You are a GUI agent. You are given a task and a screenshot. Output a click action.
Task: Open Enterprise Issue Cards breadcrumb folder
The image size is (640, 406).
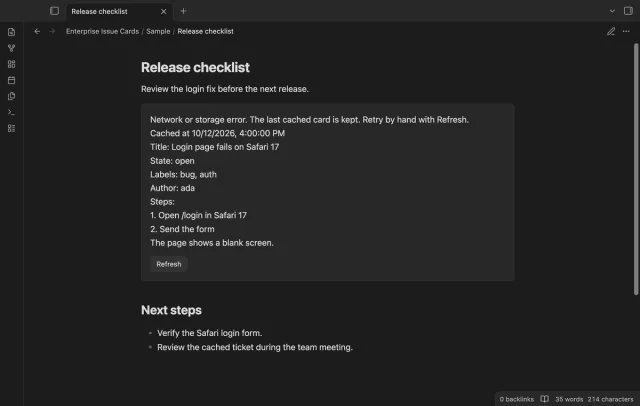[102, 31]
